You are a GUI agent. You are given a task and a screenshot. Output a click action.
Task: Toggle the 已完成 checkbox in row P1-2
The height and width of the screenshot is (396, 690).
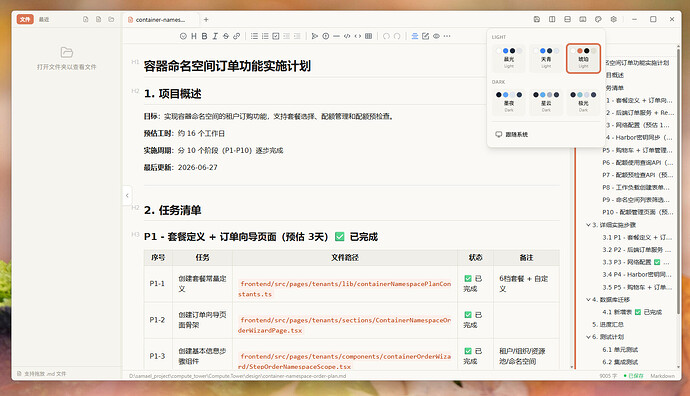pyautogui.click(x=468, y=315)
